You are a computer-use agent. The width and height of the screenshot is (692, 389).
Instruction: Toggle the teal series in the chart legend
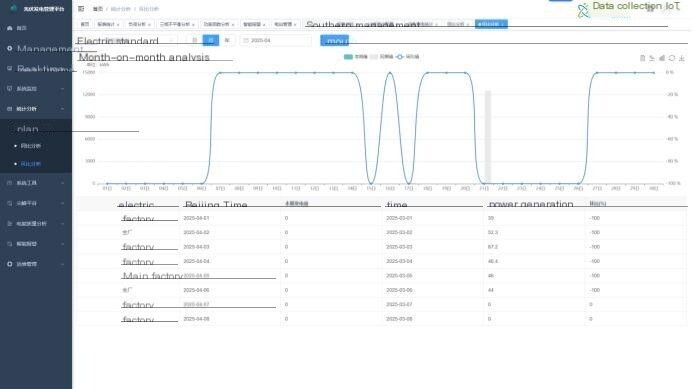click(x=355, y=57)
